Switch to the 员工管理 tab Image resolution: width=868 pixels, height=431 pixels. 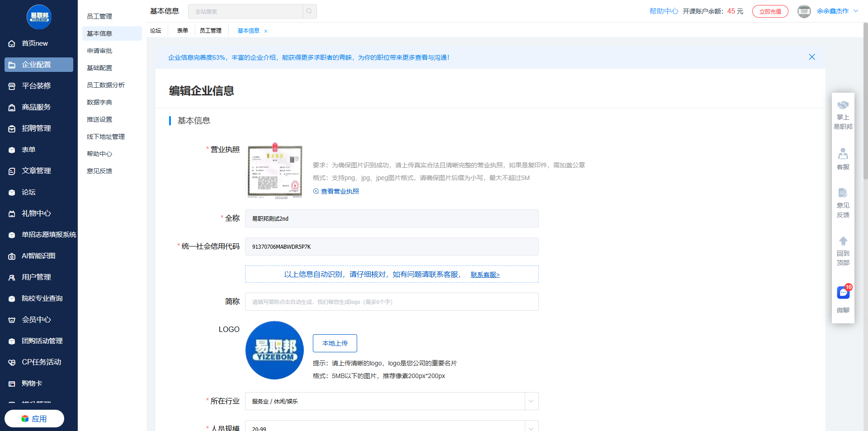tap(211, 31)
